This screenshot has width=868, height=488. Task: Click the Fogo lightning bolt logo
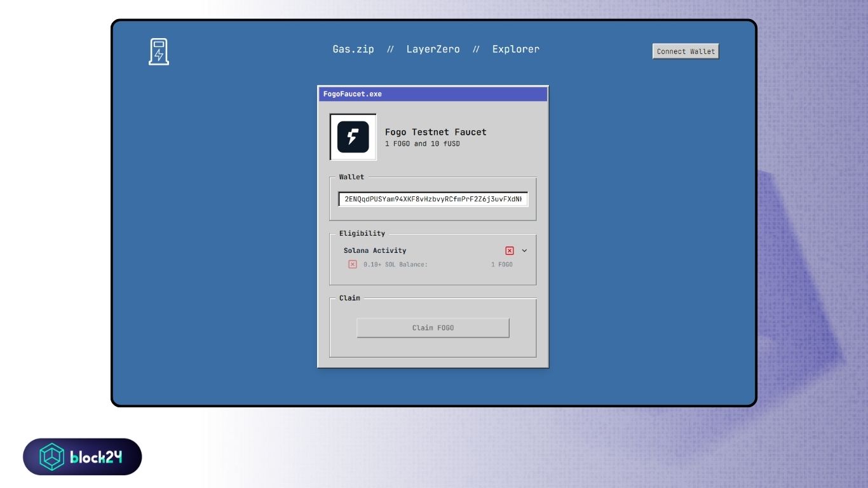coord(353,137)
